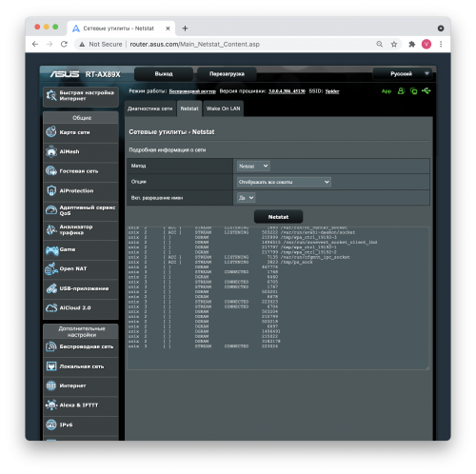Image resolution: width=476 pixels, height=474 pixels.
Task: Expand the Опции sockets dropdown
Action: (284, 182)
